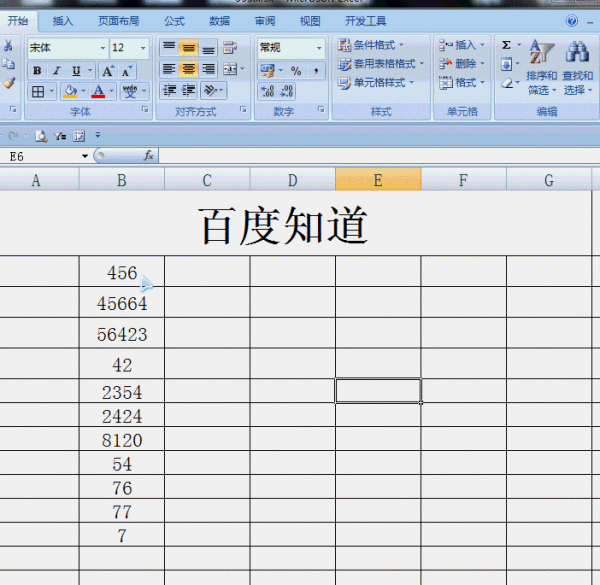Open Fill Color dropdown arrow
The height and width of the screenshot is (585, 600).
point(83,91)
